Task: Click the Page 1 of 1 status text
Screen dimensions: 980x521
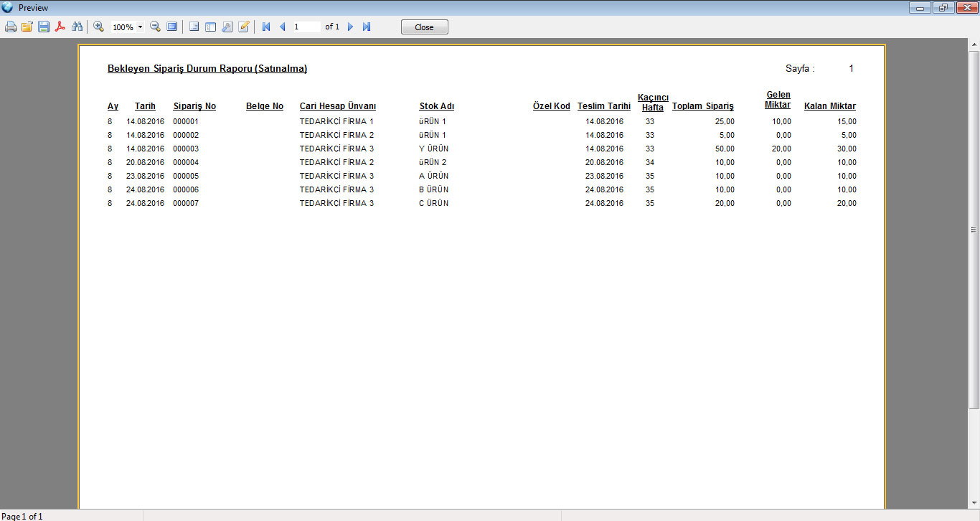Action: [x=22, y=516]
